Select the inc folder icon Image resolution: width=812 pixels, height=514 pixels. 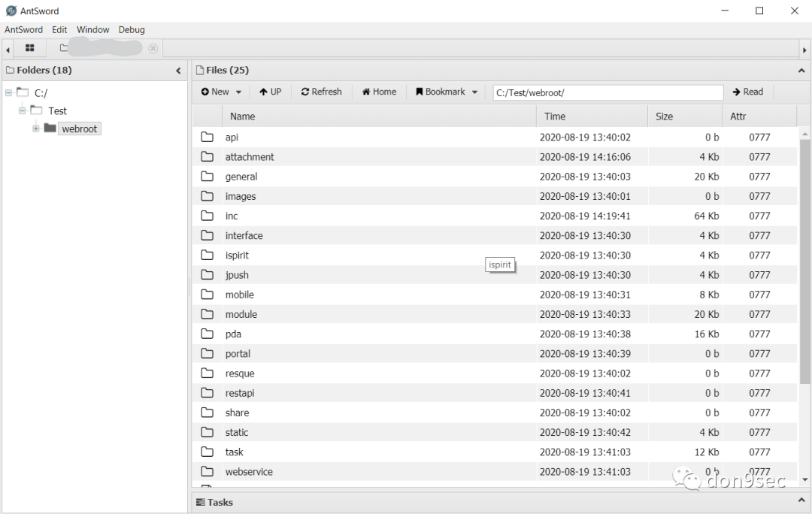208,216
